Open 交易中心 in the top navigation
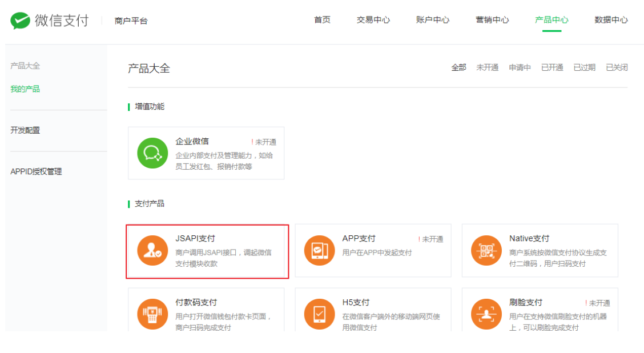 [373, 20]
